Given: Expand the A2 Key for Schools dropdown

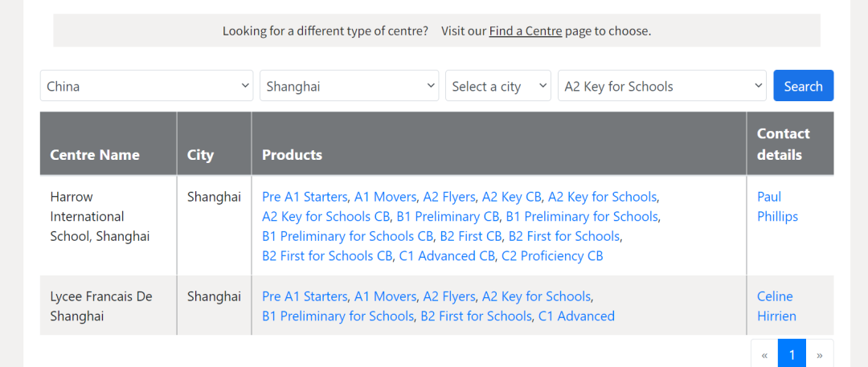Looking at the screenshot, I should [662, 86].
